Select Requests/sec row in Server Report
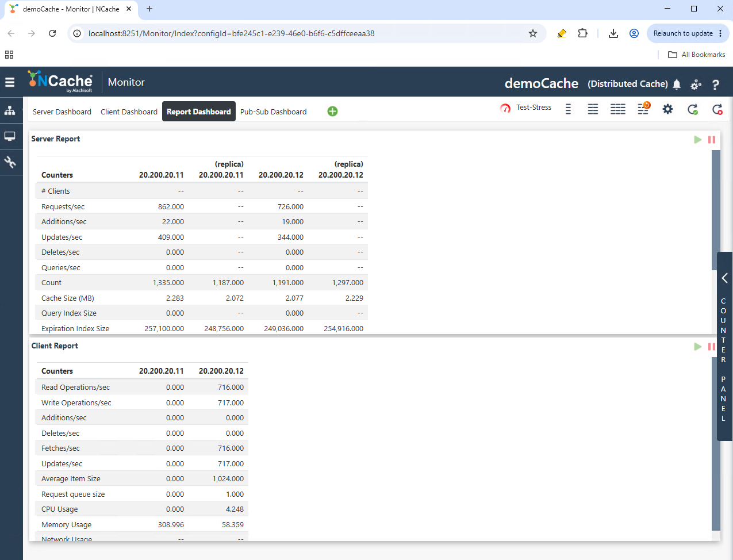This screenshot has height=560, width=733. pyautogui.click(x=202, y=206)
